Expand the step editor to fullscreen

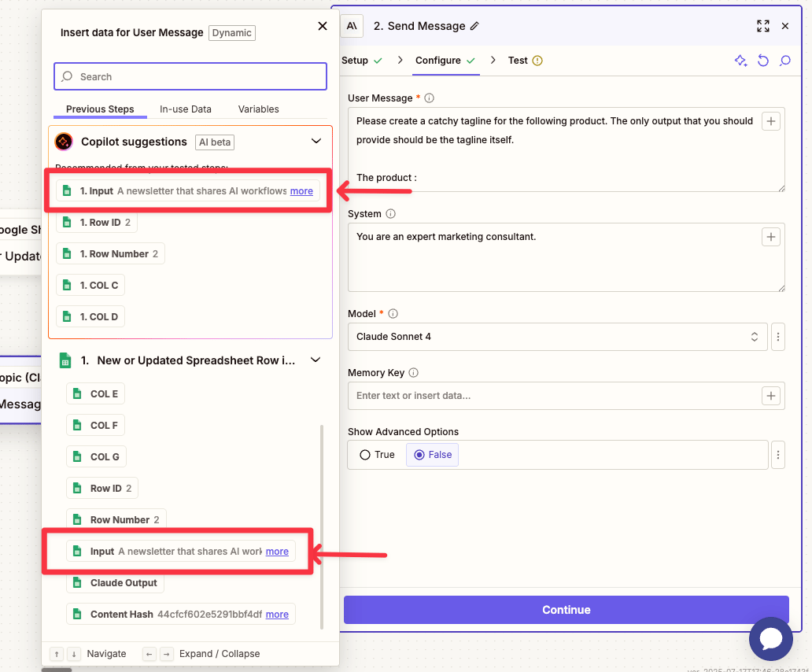[762, 26]
